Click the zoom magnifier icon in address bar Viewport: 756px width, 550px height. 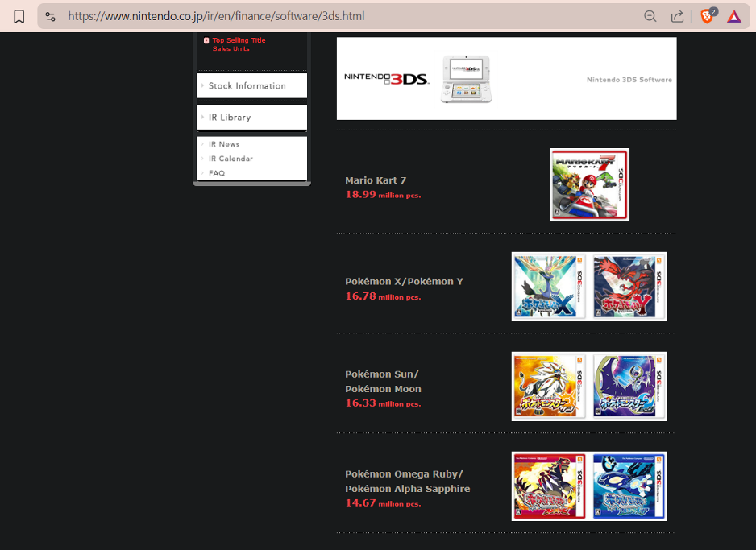(650, 16)
